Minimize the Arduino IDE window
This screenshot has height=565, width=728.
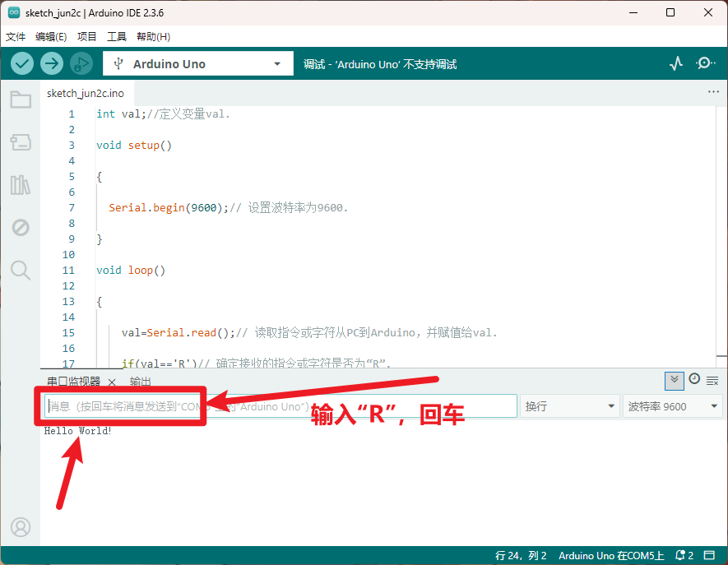pyautogui.click(x=633, y=12)
